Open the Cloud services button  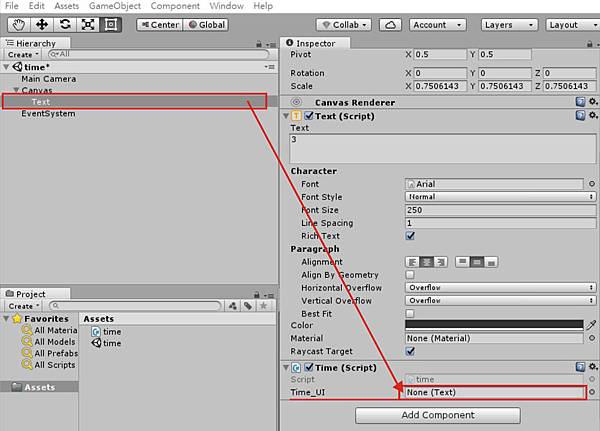[x=390, y=25]
